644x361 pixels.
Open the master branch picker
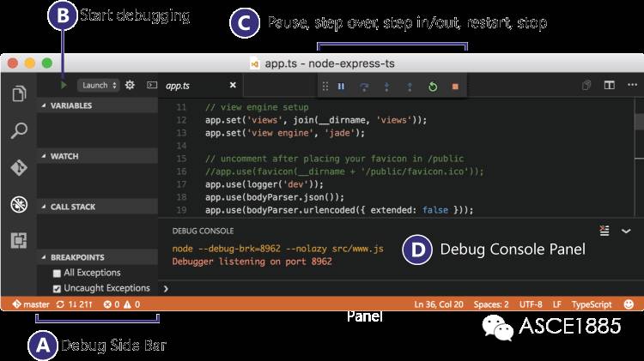tap(31, 304)
